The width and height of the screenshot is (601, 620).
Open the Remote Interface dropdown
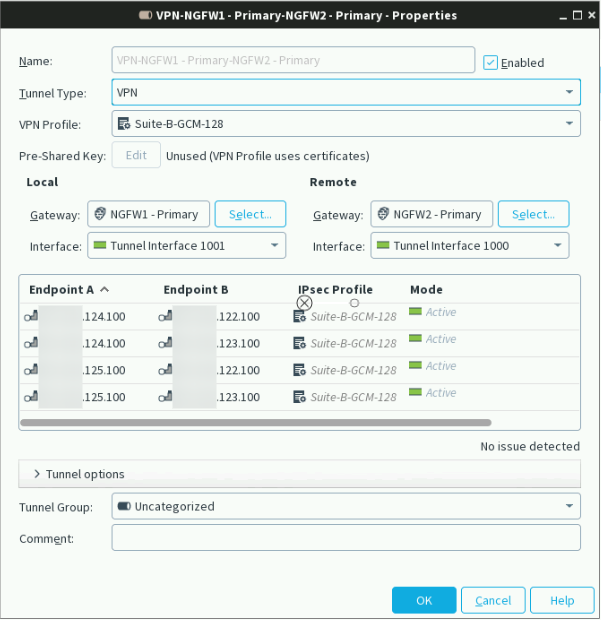click(470, 246)
